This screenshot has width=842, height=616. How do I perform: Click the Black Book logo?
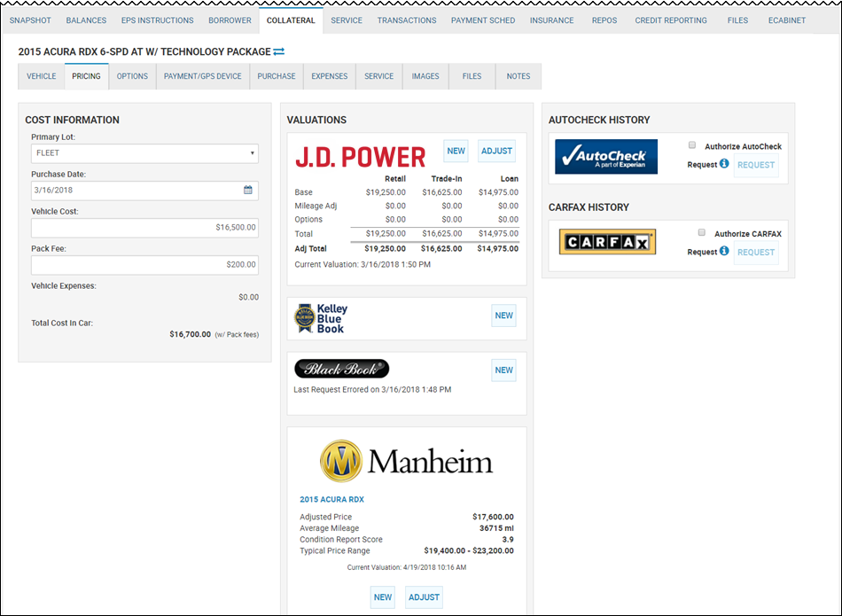coord(341,369)
